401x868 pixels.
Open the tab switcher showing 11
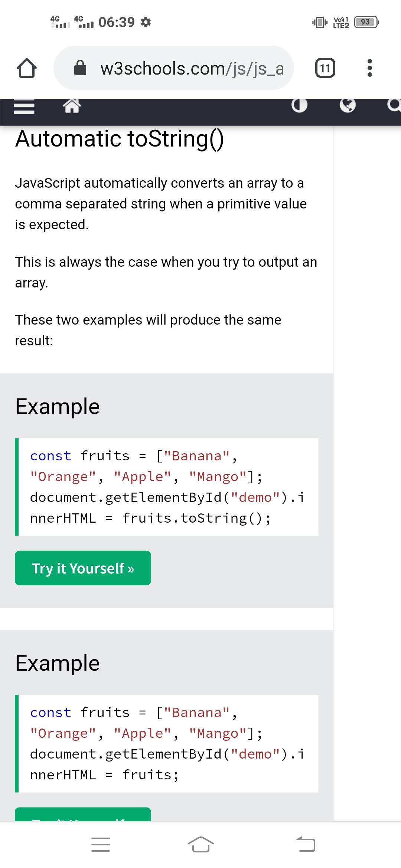325,68
